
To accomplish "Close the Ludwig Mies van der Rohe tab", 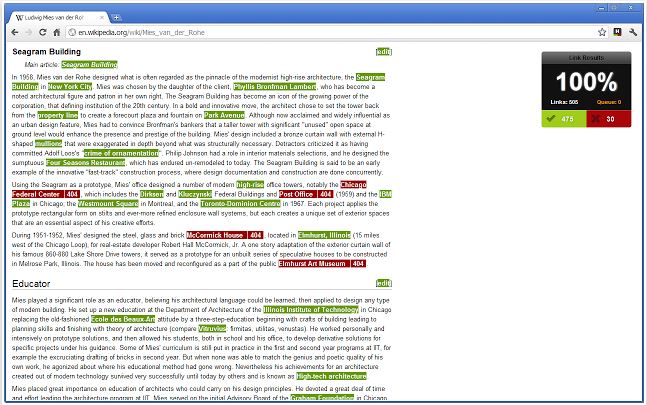I will coord(102,18).
